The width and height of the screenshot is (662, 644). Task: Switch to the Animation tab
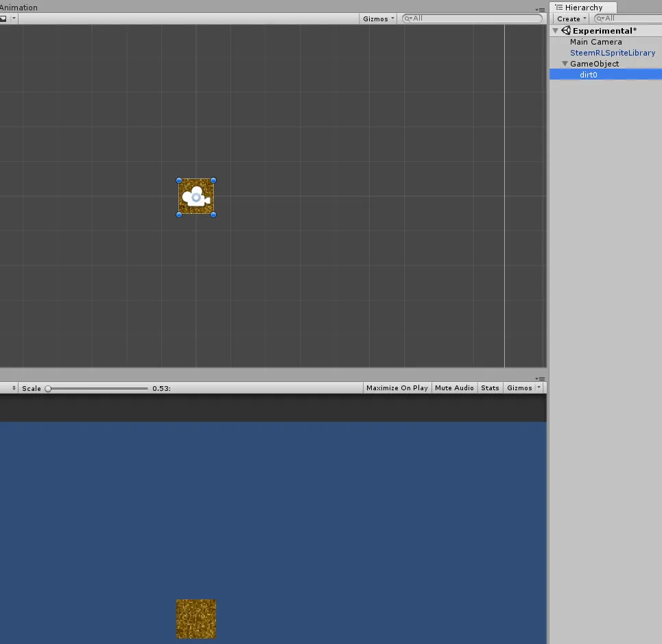pos(19,7)
